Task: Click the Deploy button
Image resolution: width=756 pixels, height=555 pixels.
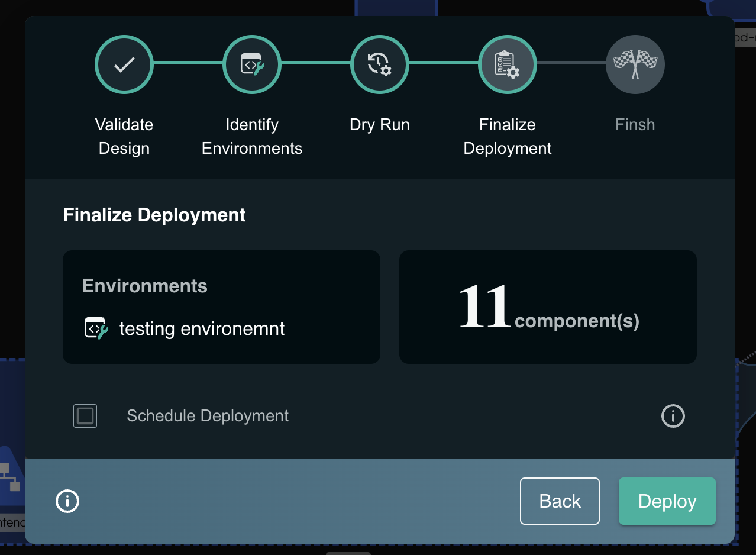Action: point(667,501)
